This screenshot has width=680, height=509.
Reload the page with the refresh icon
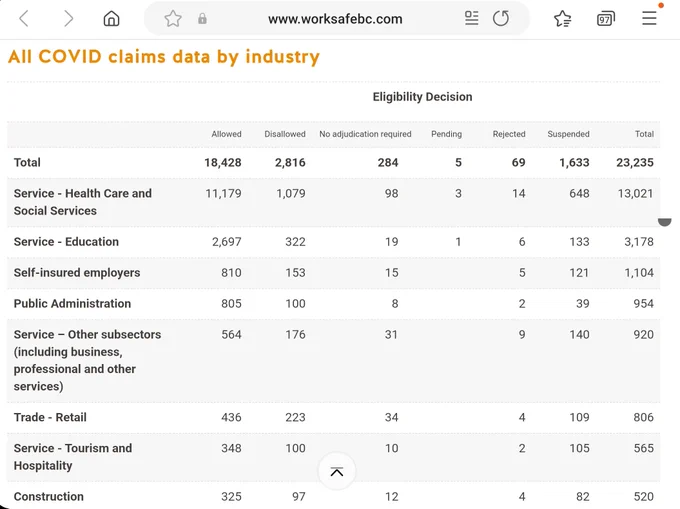(501, 18)
